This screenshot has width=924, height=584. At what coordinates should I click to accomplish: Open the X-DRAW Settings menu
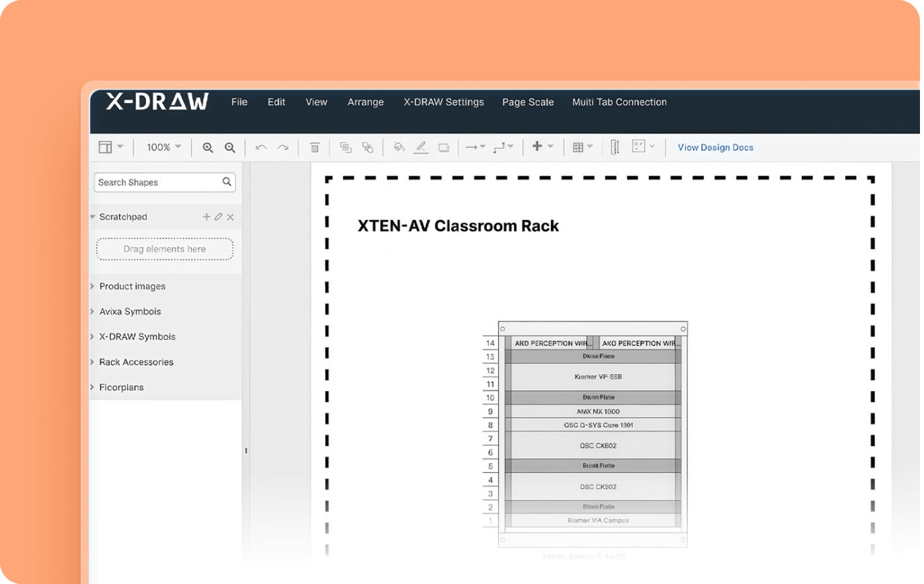coord(444,102)
